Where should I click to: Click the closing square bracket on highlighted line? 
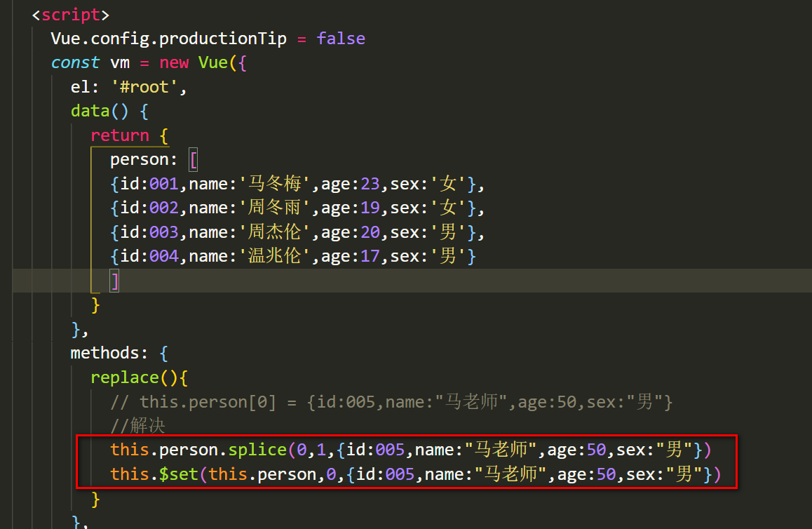coord(114,281)
